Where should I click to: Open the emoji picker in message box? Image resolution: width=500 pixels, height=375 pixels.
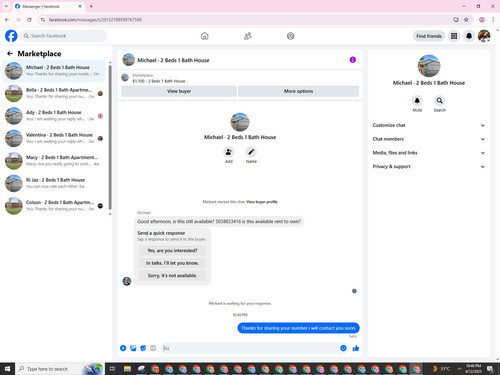(x=343, y=348)
